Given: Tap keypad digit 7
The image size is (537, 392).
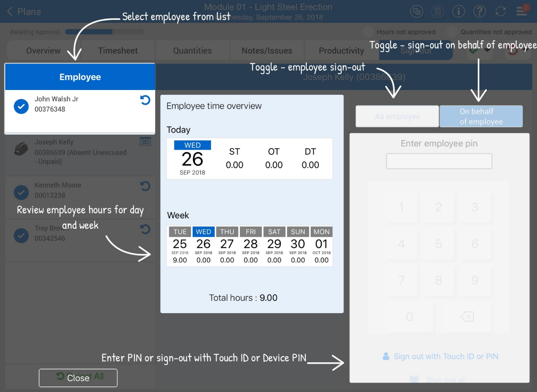Looking at the screenshot, I should point(401,280).
